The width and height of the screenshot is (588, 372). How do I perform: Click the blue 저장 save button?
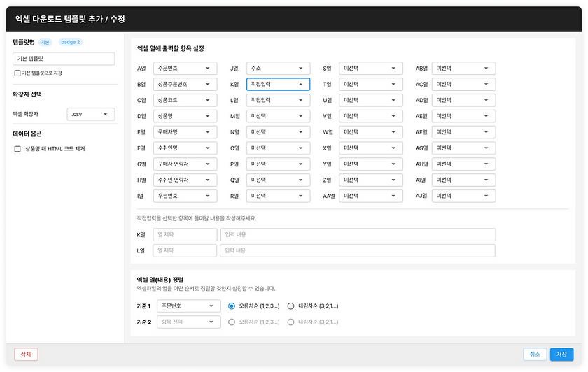coord(561,355)
